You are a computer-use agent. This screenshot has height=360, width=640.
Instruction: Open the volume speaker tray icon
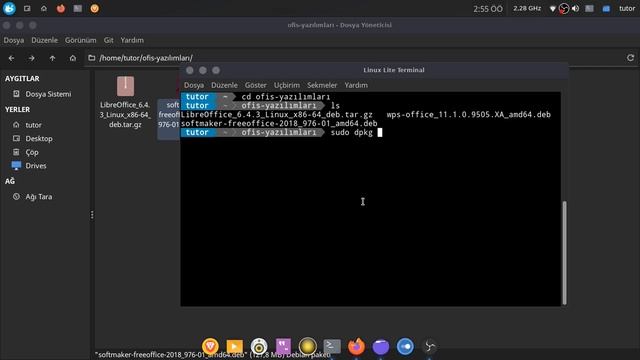[x=576, y=9]
